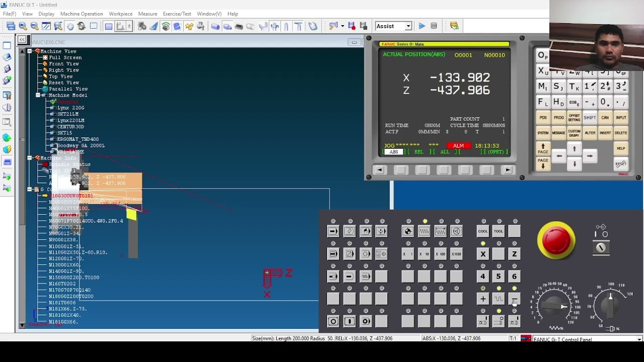Click the cursor up arrow key
This screenshot has height=362, width=644.
(x=574, y=149)
